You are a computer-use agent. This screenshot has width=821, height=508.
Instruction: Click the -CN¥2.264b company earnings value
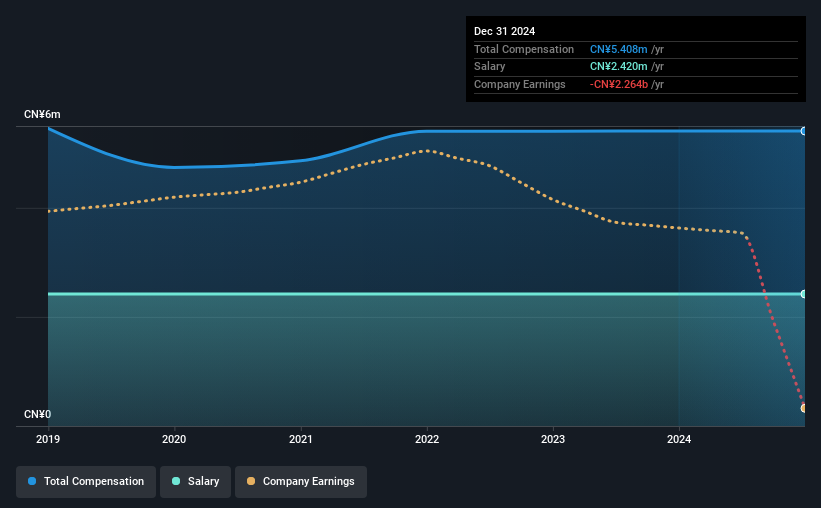[618, 84]
